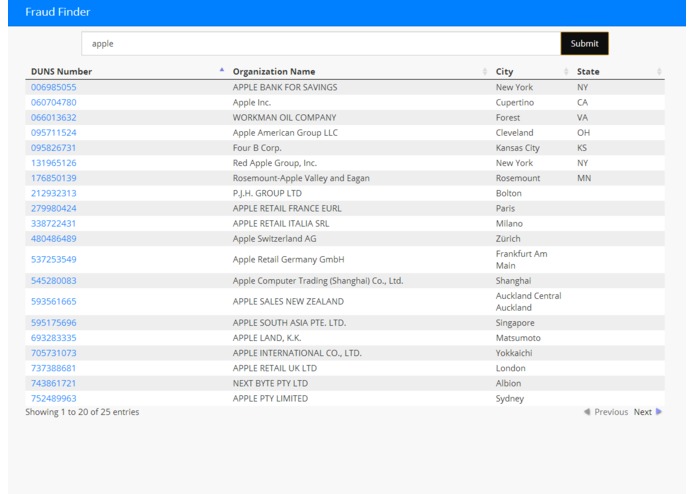Select Red Apple Group, Inc. cell
The height and width of the screenshot is (494, 695).
275,163
